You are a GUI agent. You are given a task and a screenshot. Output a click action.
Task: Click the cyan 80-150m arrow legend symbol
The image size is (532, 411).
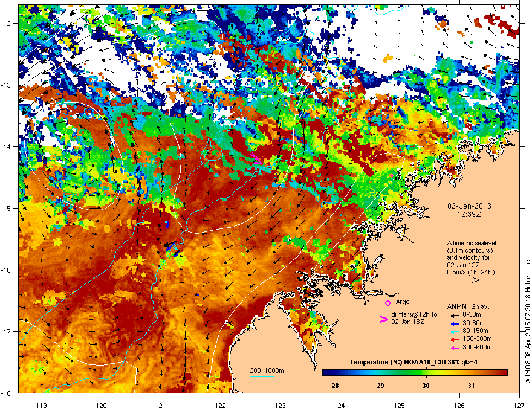point(455,331)
